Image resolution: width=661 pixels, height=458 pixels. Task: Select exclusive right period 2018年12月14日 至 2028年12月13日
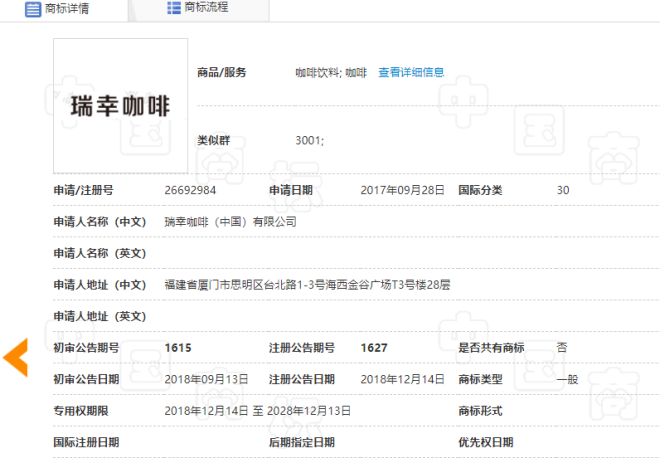tap(258, 411)
